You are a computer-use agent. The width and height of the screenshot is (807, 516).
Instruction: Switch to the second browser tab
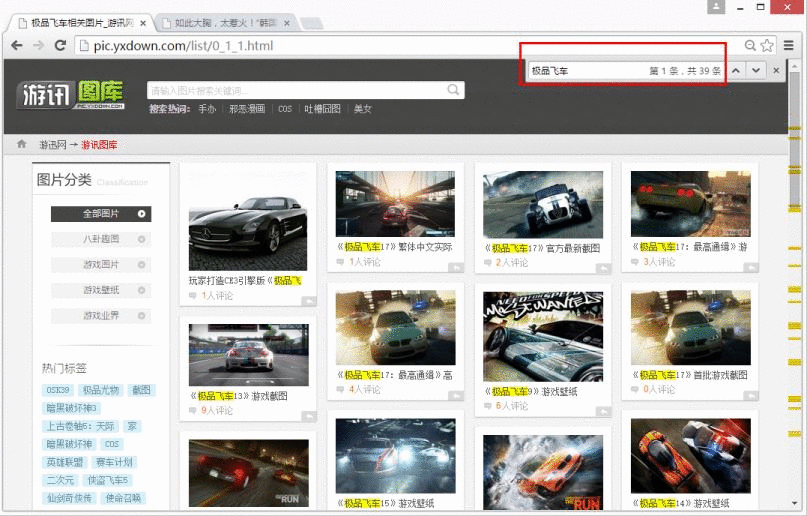225,23
